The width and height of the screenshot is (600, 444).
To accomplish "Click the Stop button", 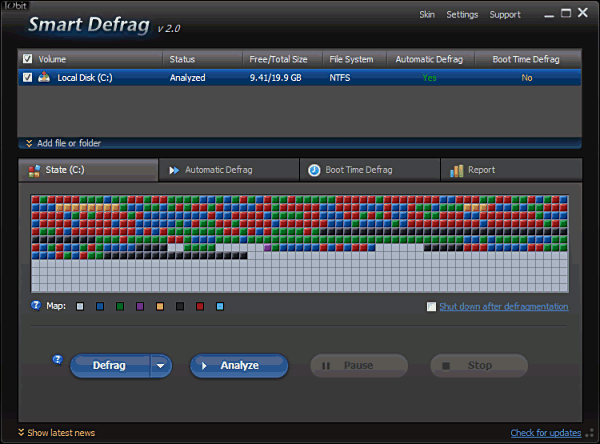I will click(x=479, y=366).
